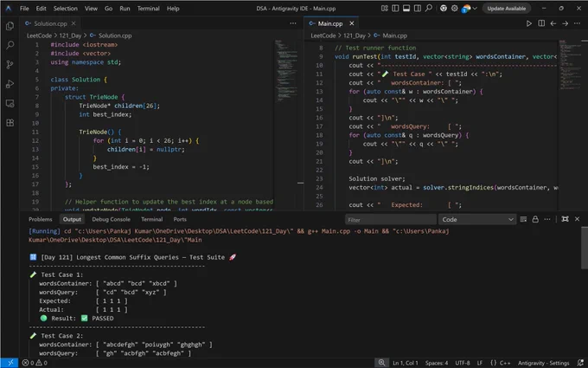This screenshot has height=368, width=588.
Task: Open the View menu
Action: coord(91,9)
